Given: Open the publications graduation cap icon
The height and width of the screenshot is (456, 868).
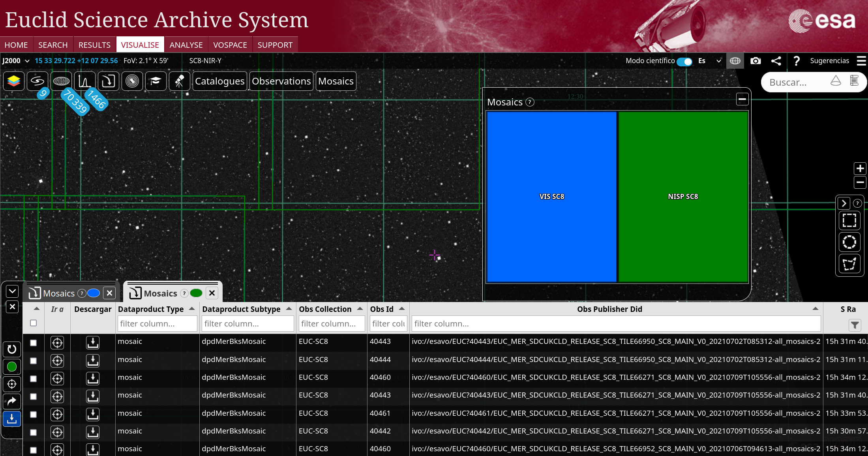Looking at the screenshot, I should pyautogui.click(x=156, y=81).
